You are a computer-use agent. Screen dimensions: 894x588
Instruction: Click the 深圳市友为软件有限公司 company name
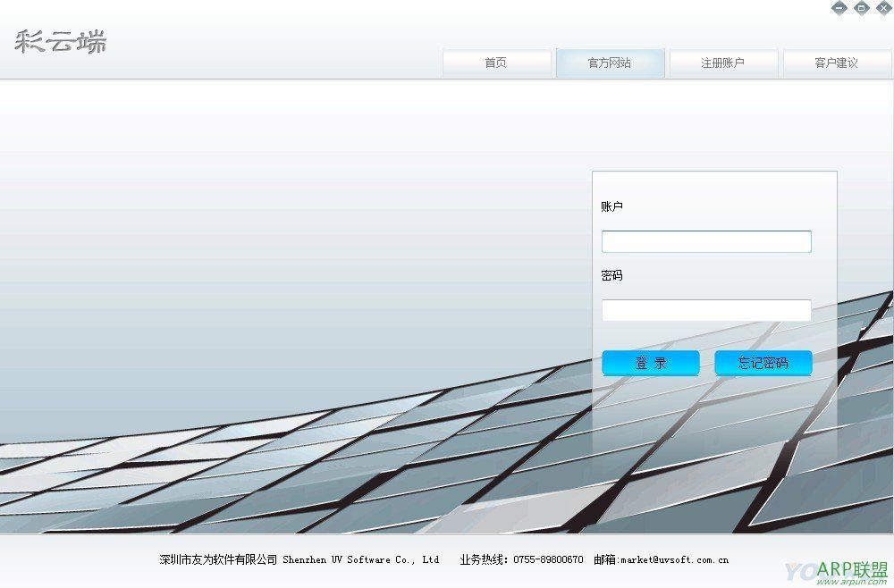218,560
